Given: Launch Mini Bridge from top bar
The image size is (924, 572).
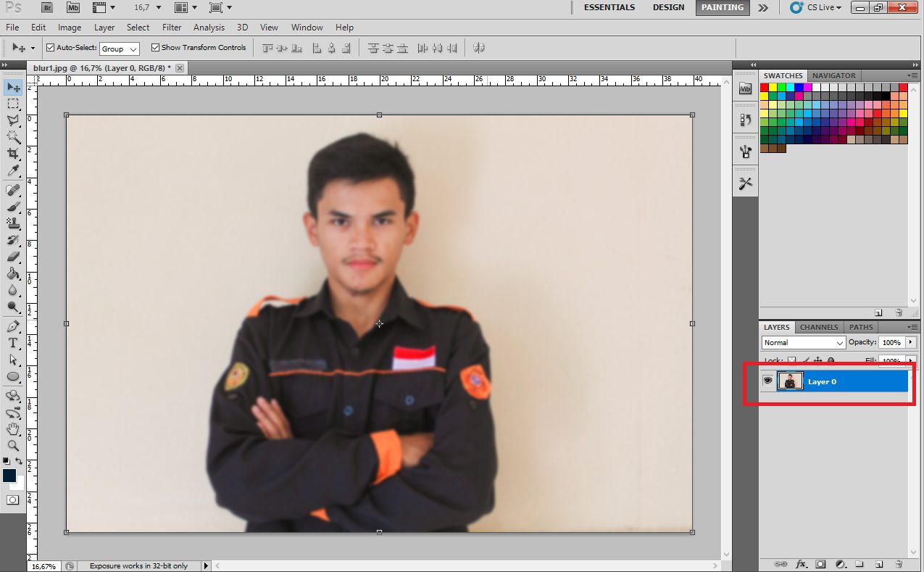Looking at the screenshot, I should (x=73, y=7).
